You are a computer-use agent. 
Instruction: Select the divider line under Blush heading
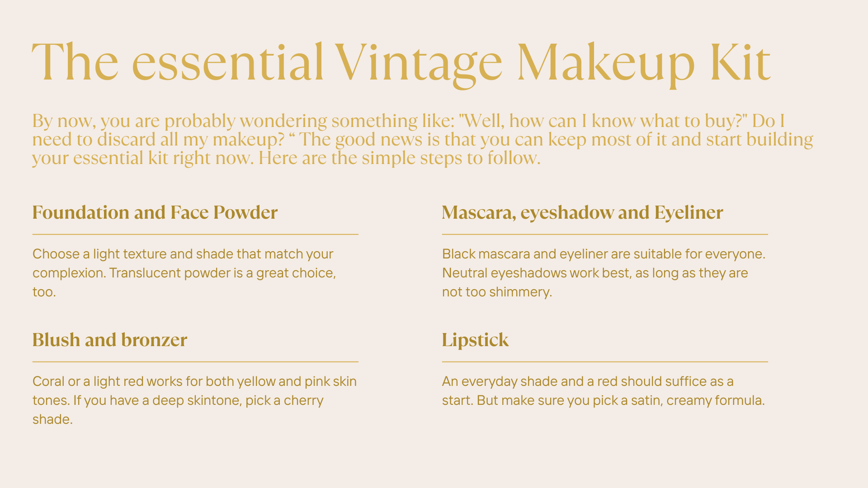[x=195, y=362]
